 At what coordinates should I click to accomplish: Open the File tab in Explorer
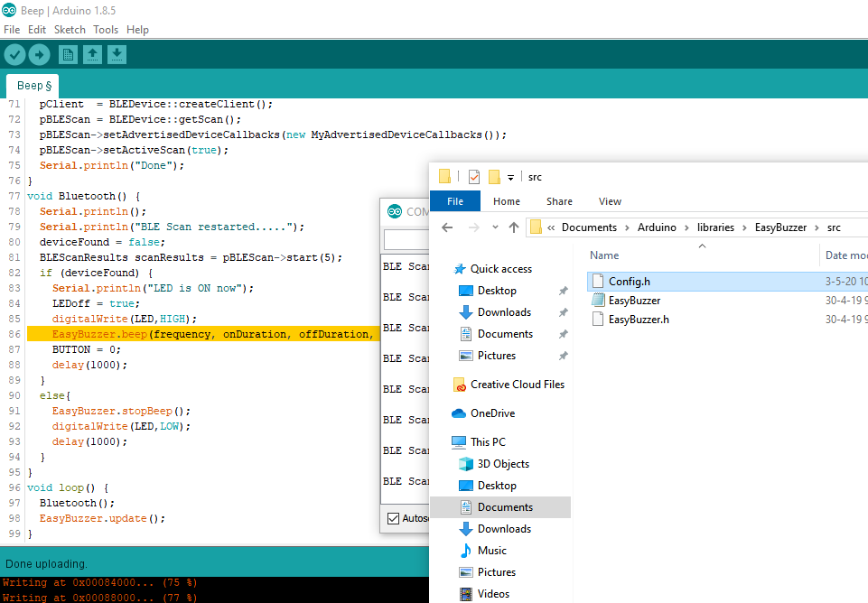(x=455, y=201)
